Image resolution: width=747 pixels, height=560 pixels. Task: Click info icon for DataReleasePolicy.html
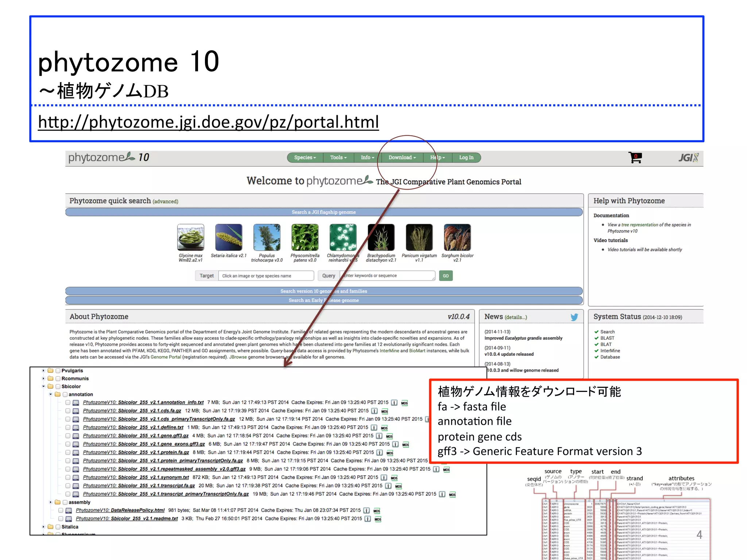[367, 511]
